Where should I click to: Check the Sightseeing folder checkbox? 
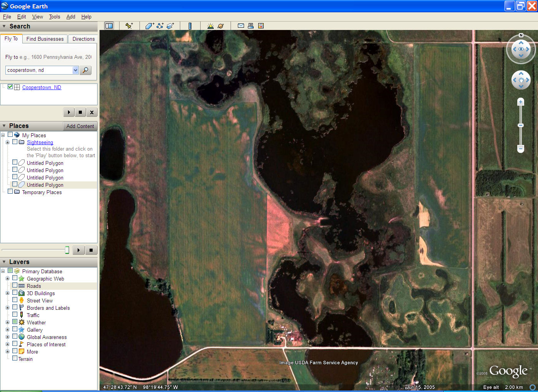(15, 141)
